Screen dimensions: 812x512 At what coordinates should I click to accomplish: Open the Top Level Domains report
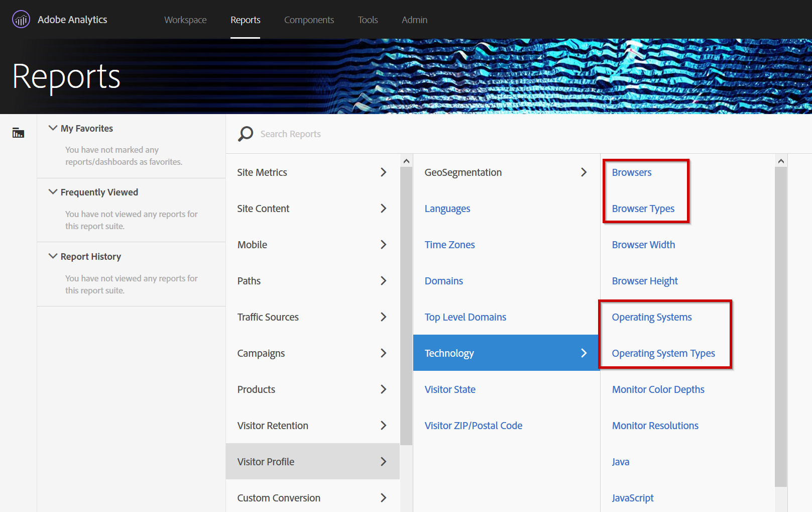tap(465, 317)
